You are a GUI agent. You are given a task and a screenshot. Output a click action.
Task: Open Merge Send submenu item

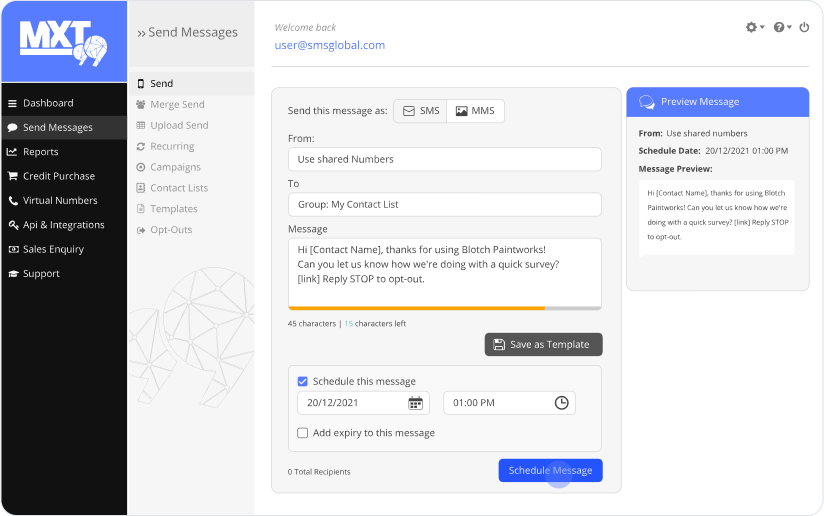[177, 105]
